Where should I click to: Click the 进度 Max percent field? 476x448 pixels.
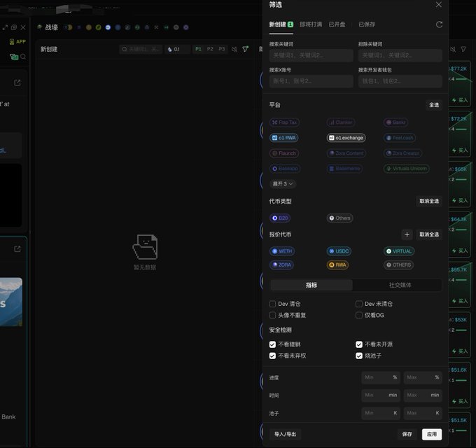(423, 377)
